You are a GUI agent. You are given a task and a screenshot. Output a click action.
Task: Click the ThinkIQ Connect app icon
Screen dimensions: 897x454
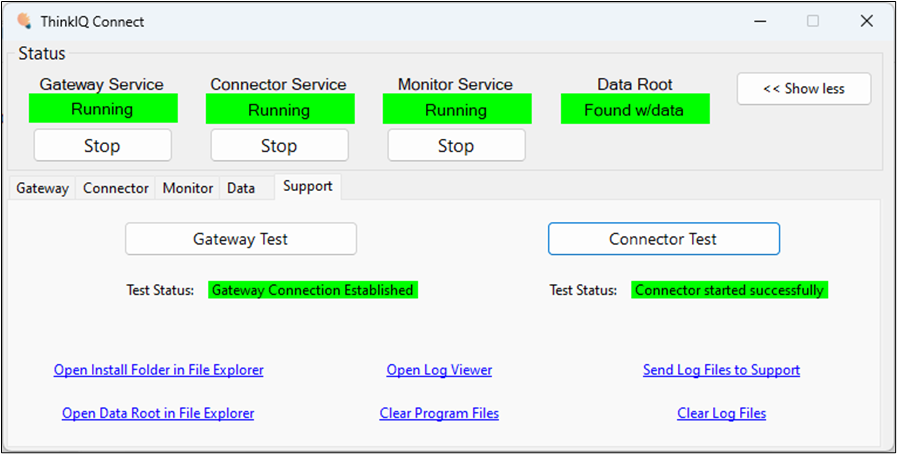tap(23, 21)
